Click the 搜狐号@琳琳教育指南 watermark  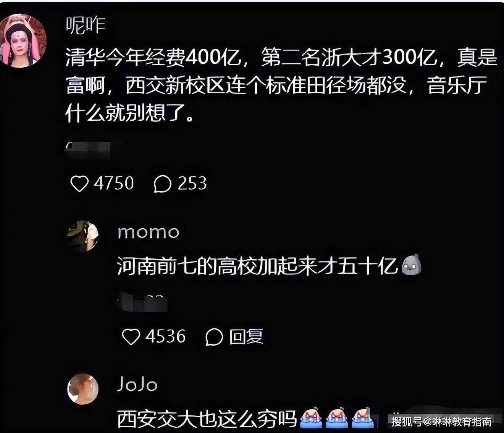tap(441, 422)
